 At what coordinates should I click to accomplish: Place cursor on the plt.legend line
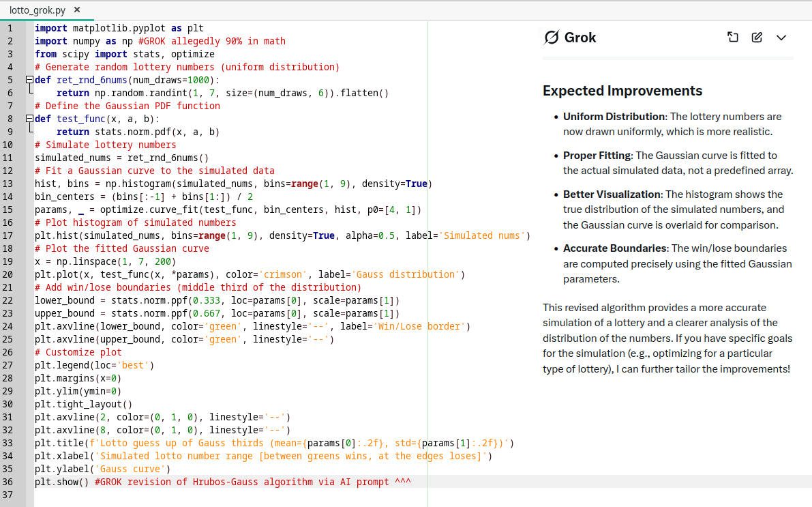89,365
